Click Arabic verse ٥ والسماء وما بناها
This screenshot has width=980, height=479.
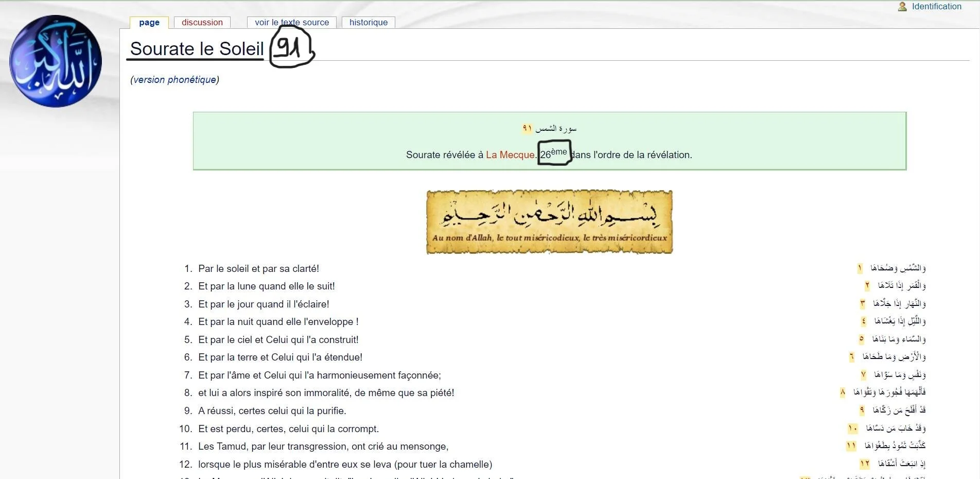pyautogui.click(x=899, y=339)
